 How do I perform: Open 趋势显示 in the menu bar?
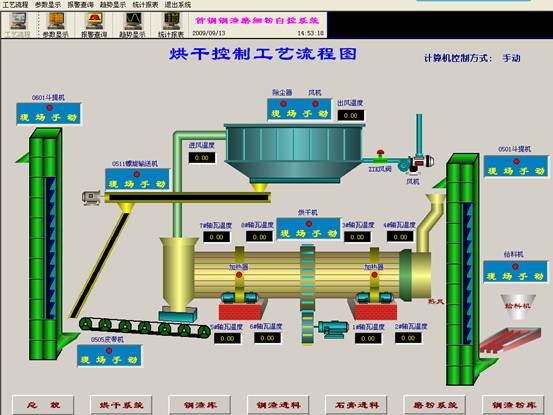[113, 5]
